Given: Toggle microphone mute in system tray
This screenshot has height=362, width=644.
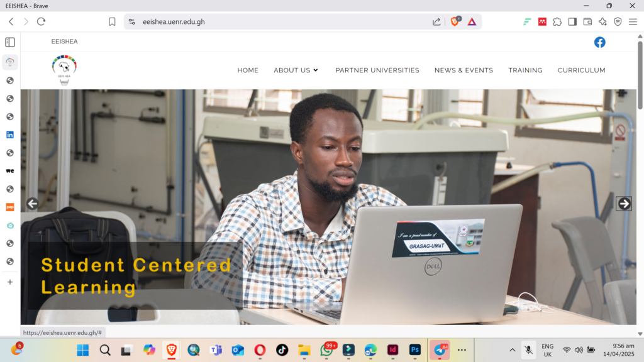Looking at the screenshot, I should pos(528,350).
